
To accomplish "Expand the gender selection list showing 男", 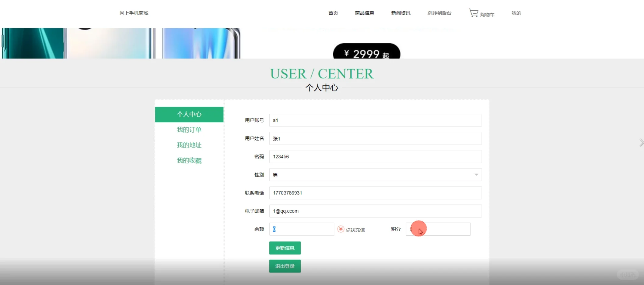I will click(x=375, y=175).
